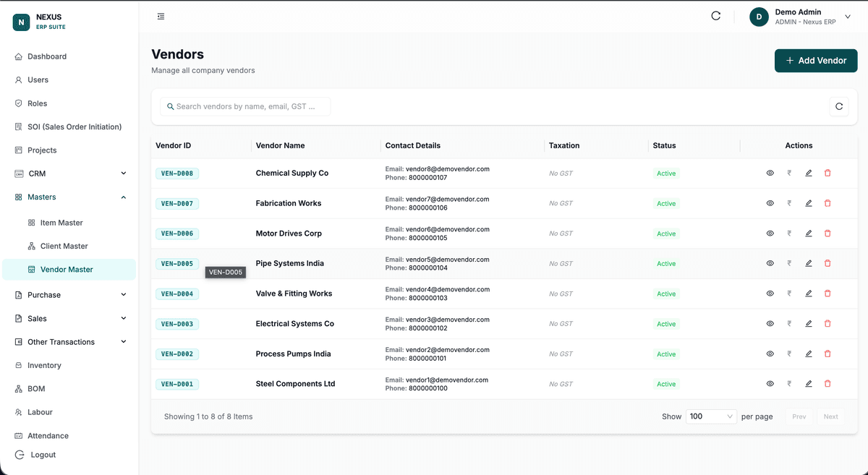Collapse the sidebar with the menu icon
Viewport: 868px width, 475px height.
click(x=161, y=16)
